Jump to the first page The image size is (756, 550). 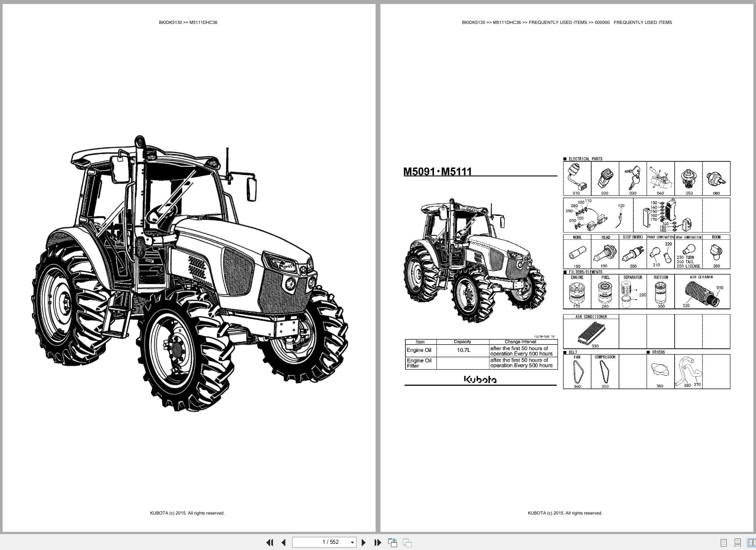point(270,542)
